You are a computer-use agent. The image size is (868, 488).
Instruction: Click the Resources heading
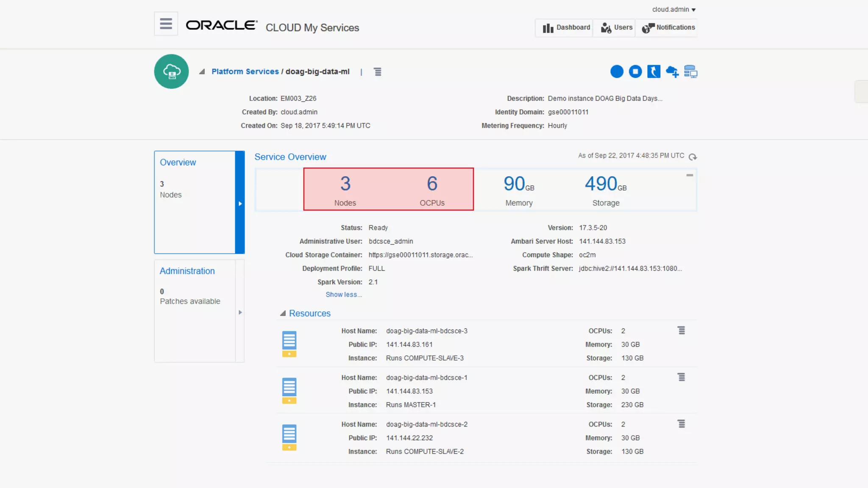coord(309,313)
